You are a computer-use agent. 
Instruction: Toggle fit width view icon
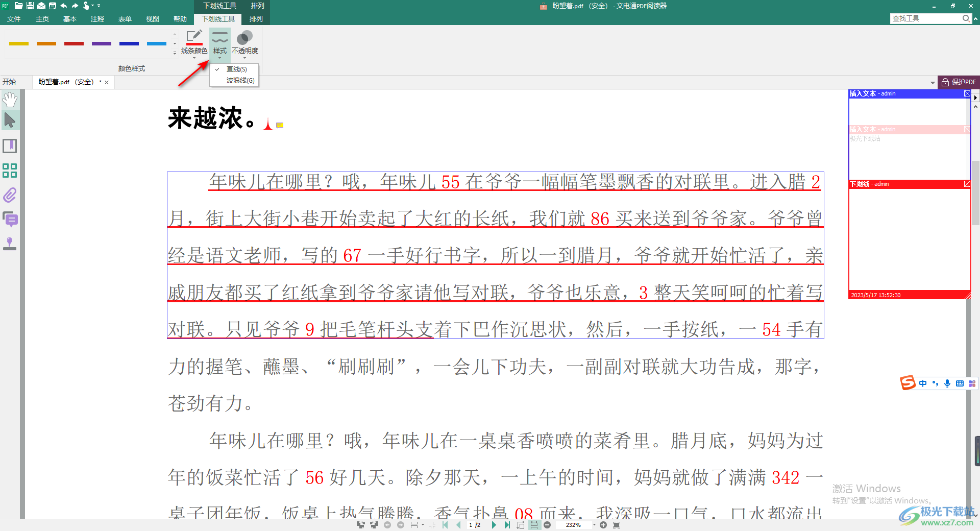534,525
